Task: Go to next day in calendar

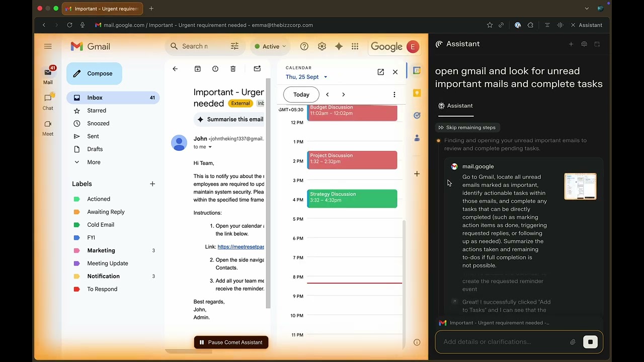Action: 344,95
